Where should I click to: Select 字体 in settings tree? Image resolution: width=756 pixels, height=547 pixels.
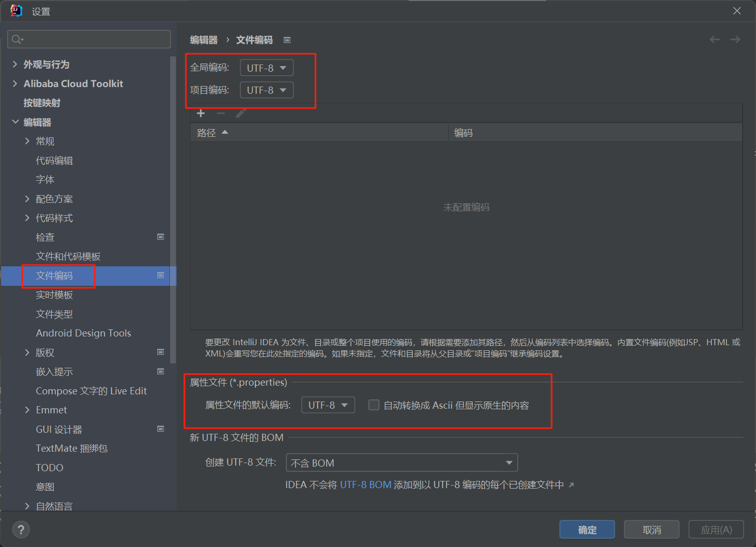(45, 179)
